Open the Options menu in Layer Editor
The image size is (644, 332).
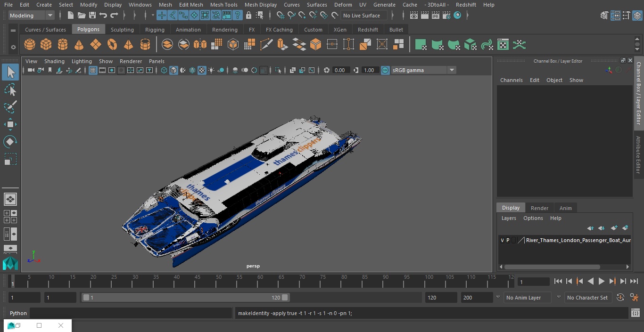(x=533, y=218)
